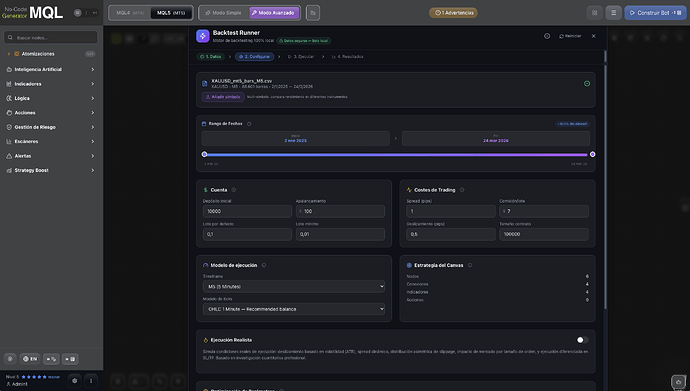
Task: Select Modo Simple
Action: 224,13
